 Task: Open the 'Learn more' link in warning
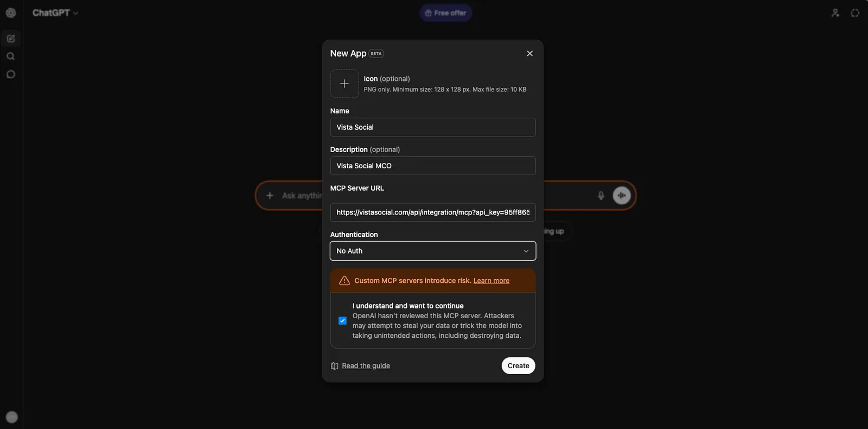tap(491, 280)
